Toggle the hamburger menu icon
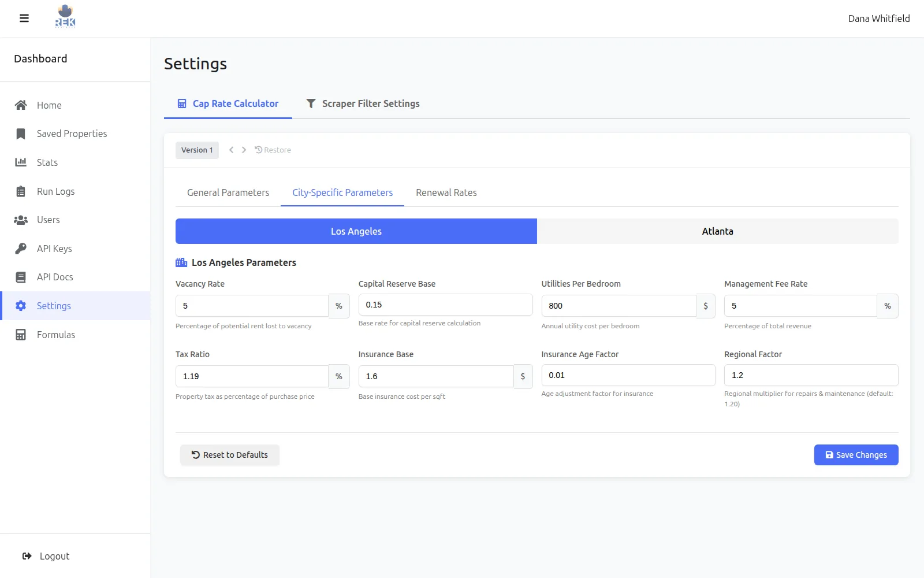Screen dimensions: 924x578 point(24,18)
